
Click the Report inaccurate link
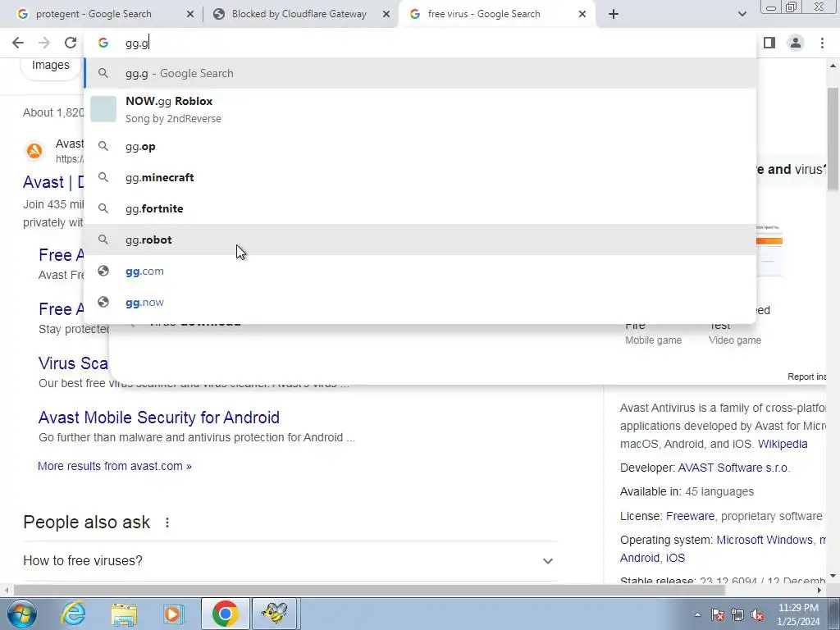click(x=807, y=377)
